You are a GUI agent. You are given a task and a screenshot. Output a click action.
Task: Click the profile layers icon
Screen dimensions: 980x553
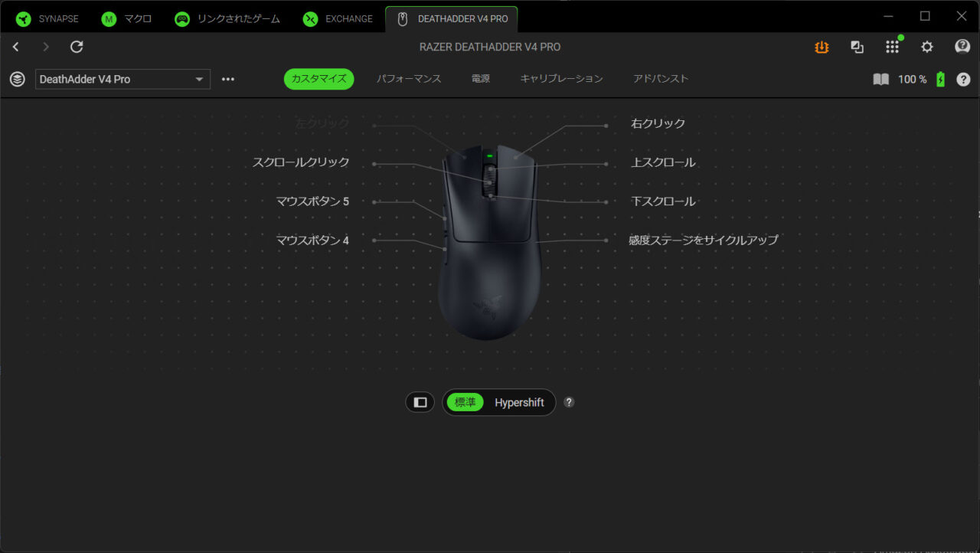coord(17,79)
